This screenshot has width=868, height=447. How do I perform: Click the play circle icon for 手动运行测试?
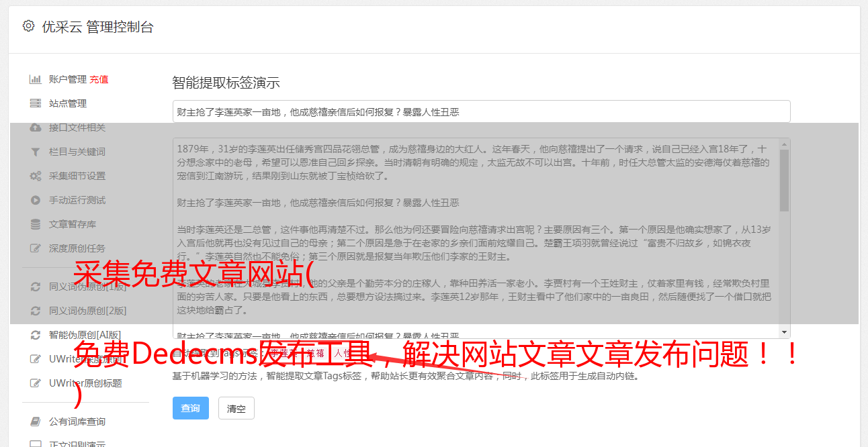tap(36, 200)
